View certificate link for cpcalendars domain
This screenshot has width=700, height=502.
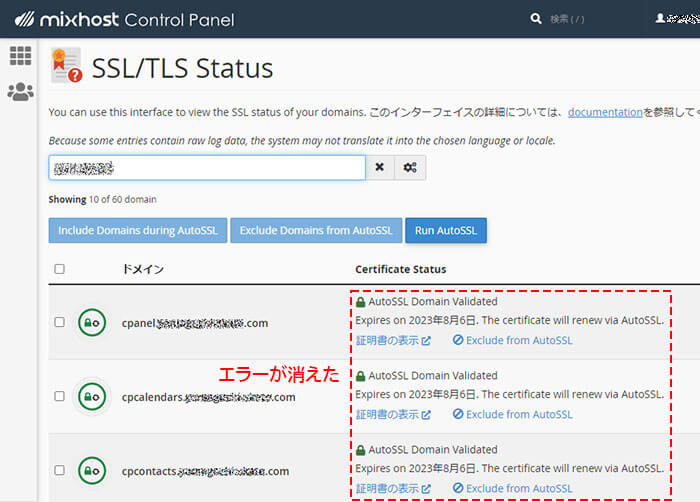(393, 414)
